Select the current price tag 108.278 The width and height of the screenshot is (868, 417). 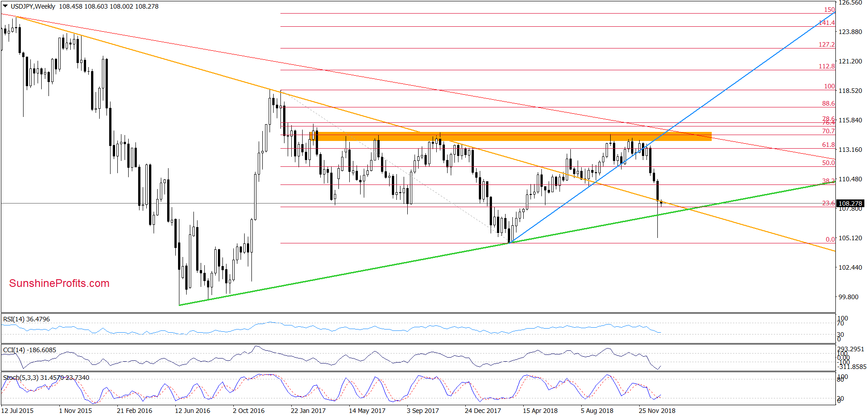point(850,204)
